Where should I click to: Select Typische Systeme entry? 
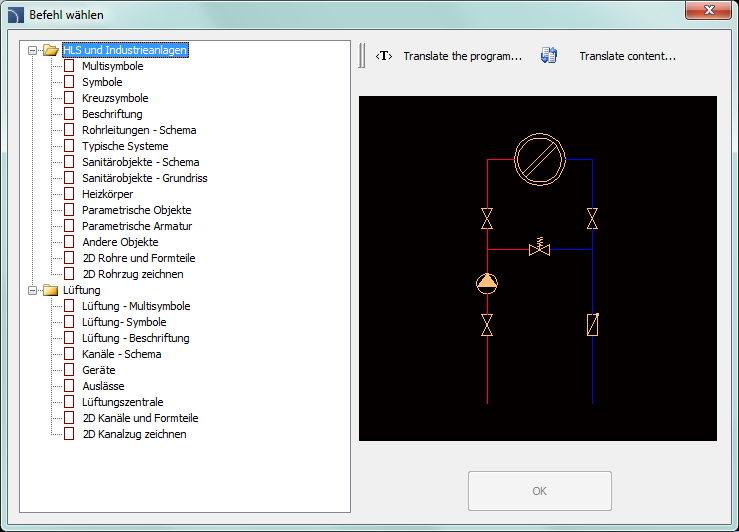pos(126,146)
